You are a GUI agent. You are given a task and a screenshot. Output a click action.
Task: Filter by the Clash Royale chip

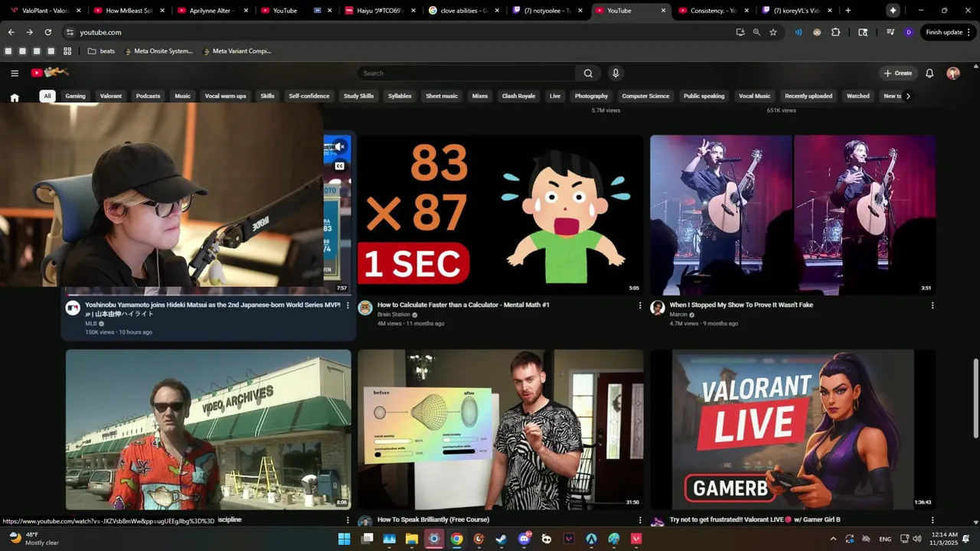click(x=518, y=96)
